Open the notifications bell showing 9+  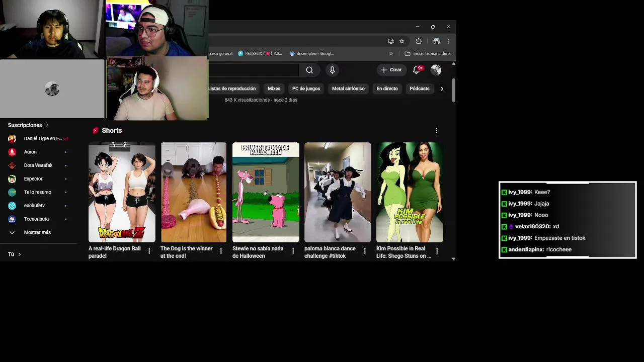pyautogui.click(x=417, y=70)
